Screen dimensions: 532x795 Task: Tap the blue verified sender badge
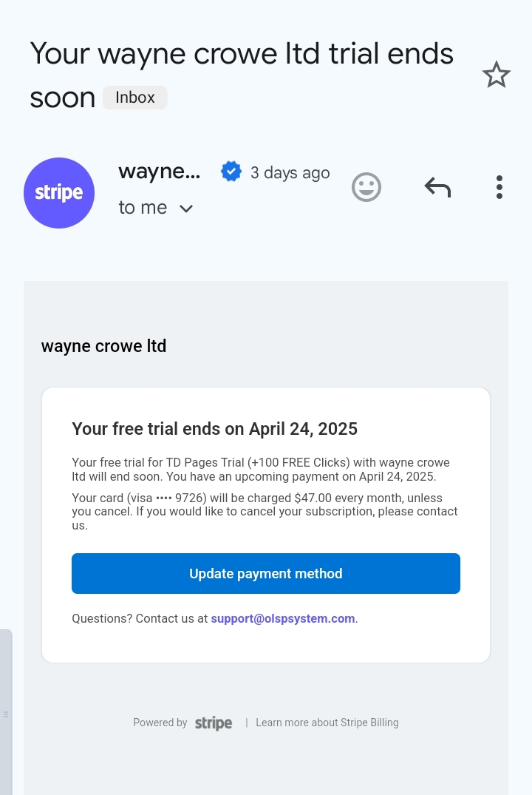pos(231,172)
